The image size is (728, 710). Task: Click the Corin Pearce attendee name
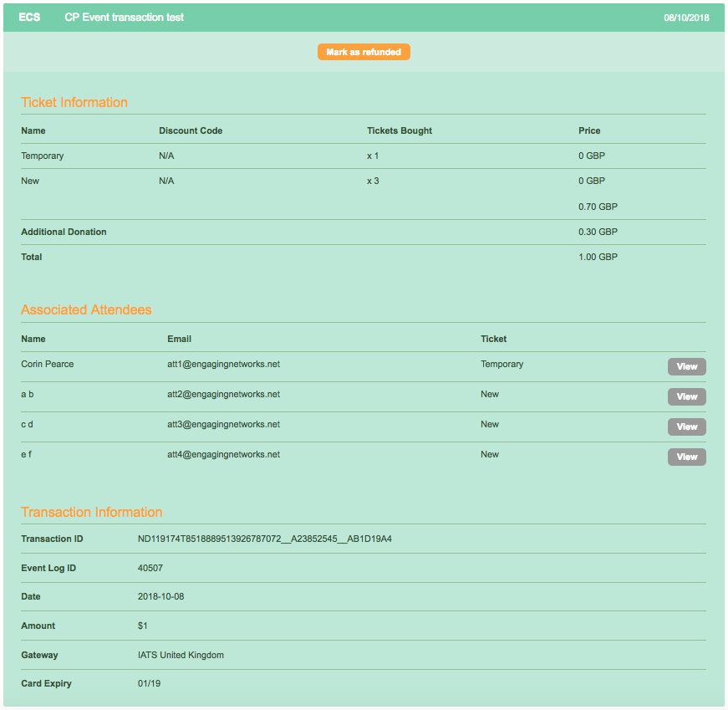pyautogui.click(x=48, y=365)
